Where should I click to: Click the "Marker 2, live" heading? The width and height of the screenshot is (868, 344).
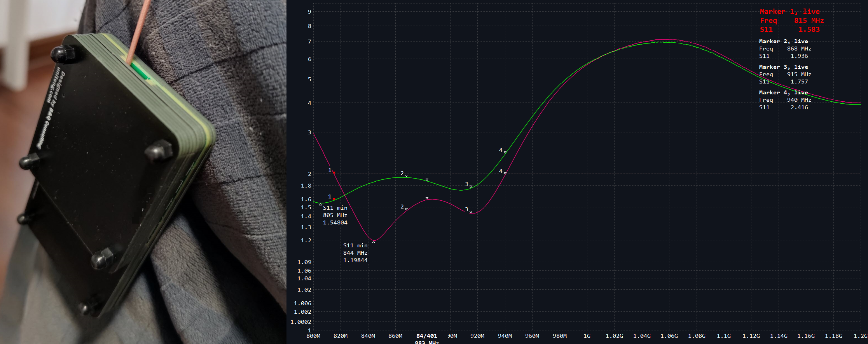click(783, 41)
